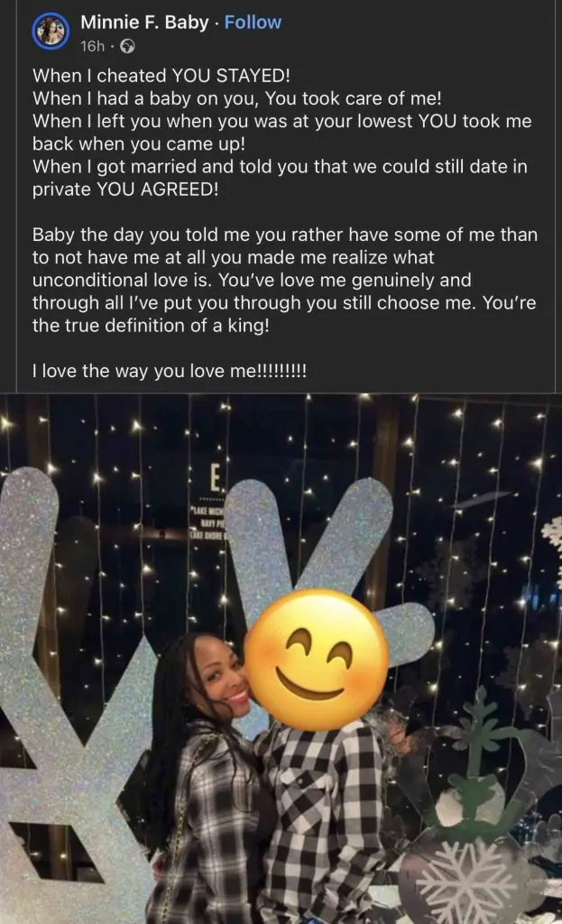The height and width of the screenshot is (924, 562).
Task: Click the text 'private YOU AGREED!'
Action: click(x=124, y=189)
